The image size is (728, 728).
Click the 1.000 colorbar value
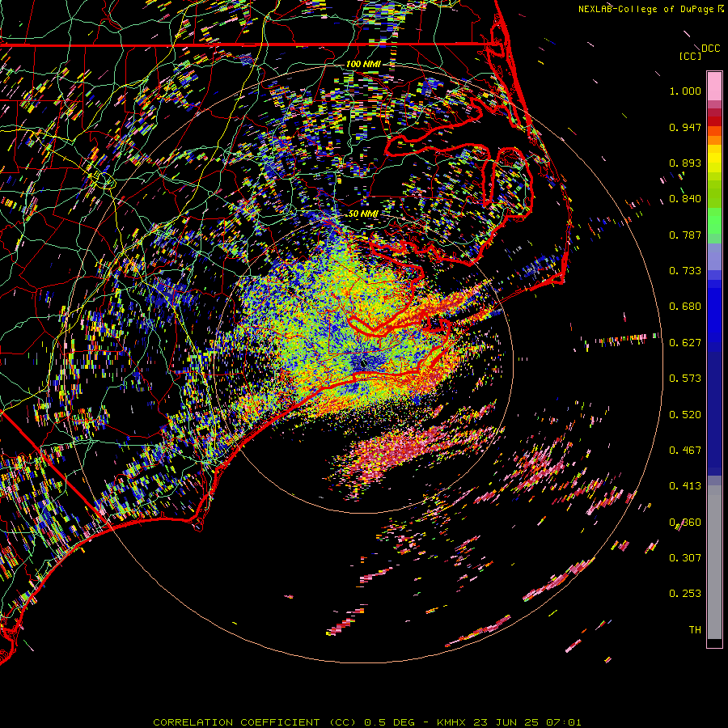[x=685, y=91]
